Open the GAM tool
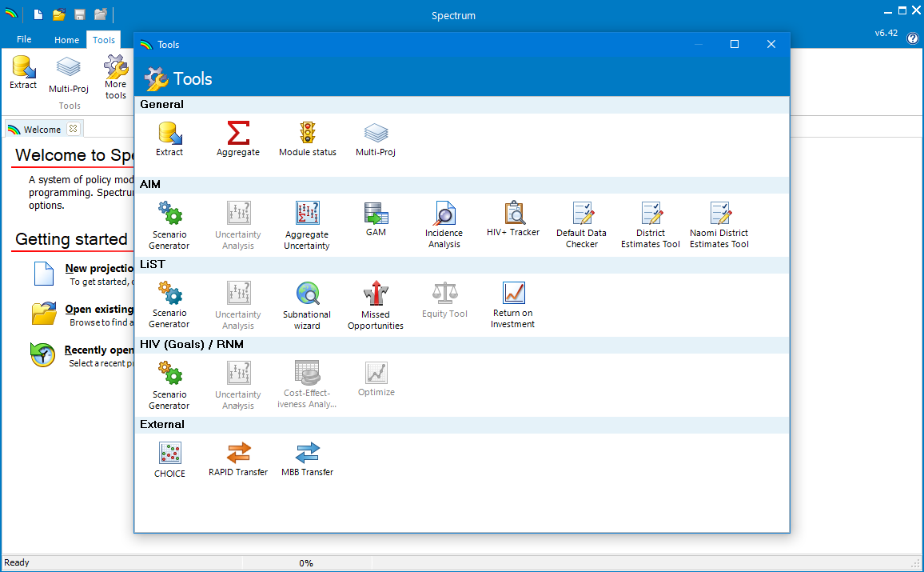Screen dimensions: 924x572 [376, 218]
